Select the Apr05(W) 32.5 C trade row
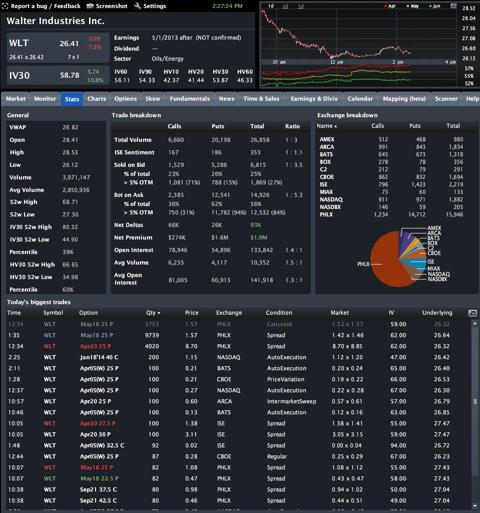Viewport: 480px width, 513px height. (x=237, y=446)
